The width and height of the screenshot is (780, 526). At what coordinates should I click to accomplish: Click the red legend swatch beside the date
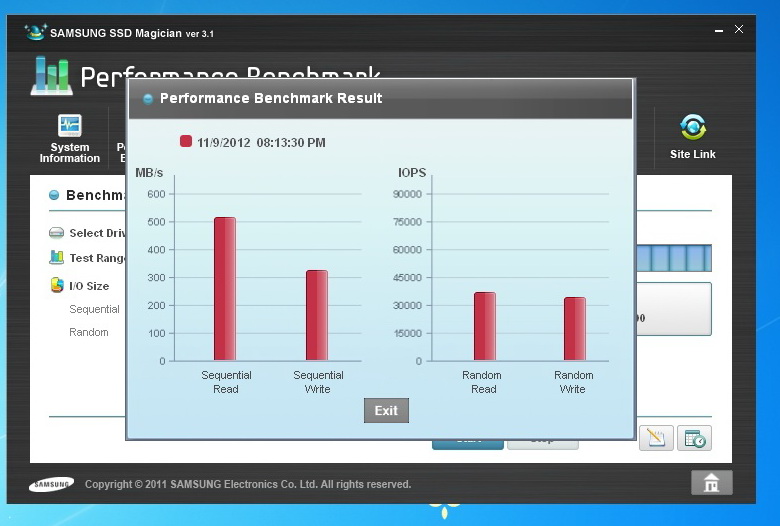[x=186, y=141]
